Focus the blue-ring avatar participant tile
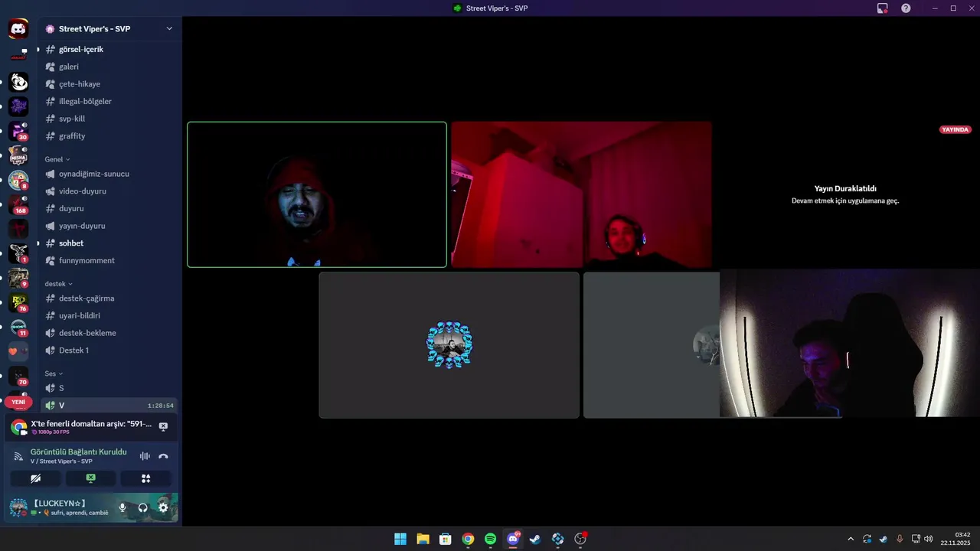Viewport: 980px width, 551px height. (x=449, y=345)
